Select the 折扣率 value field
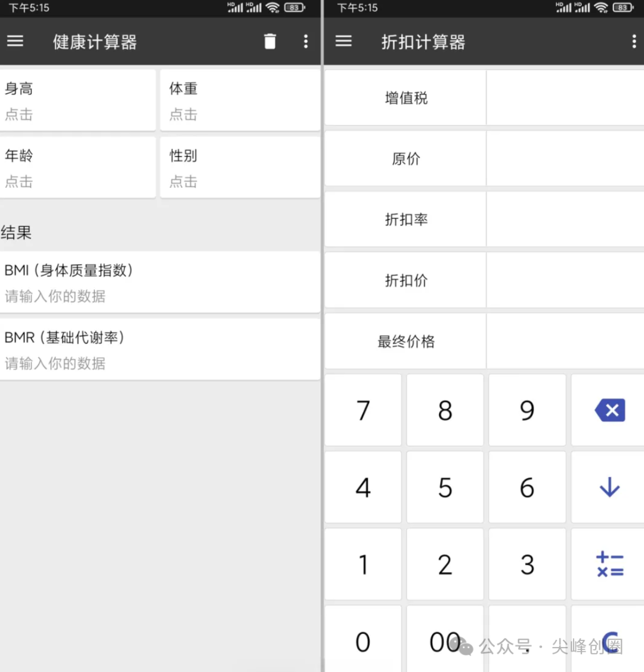Image resolution: width=644 pixels, height=672 pixels. [x=565, y=219]
